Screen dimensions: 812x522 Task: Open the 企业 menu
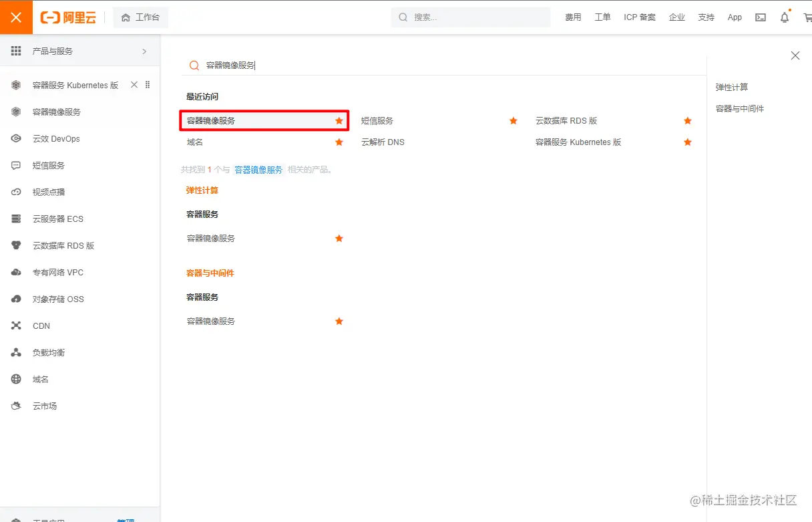[x=677, y=17]
